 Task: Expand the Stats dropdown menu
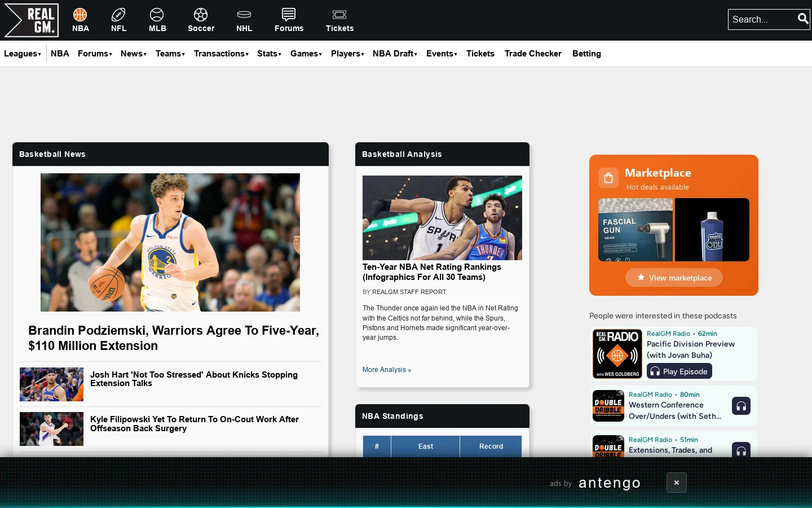pos(269,54)
